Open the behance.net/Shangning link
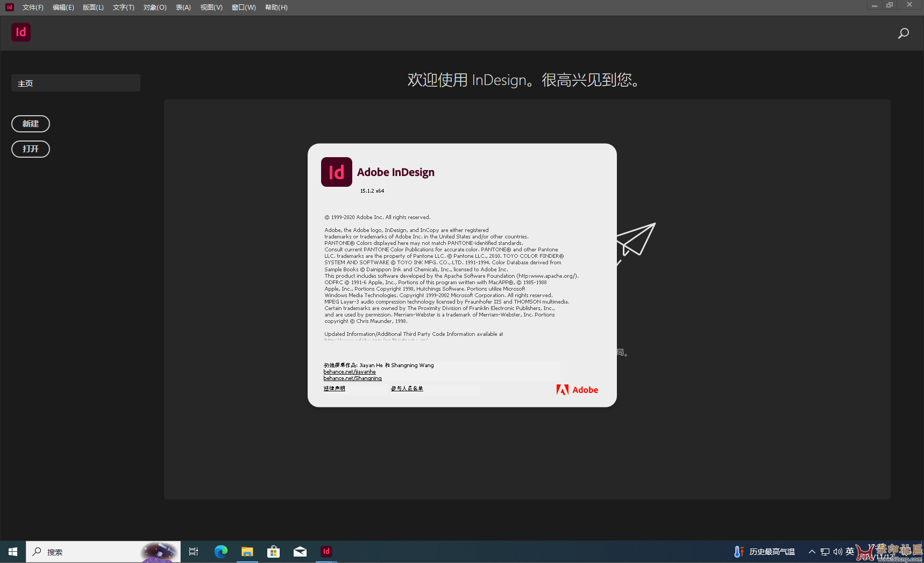Screen dimensions: 924x563 click(x=352, y=378)
